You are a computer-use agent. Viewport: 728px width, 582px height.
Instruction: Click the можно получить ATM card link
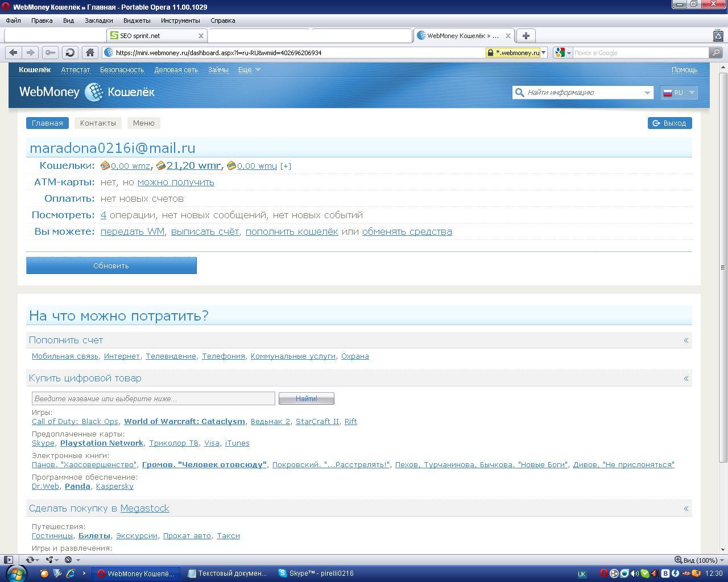176,182
